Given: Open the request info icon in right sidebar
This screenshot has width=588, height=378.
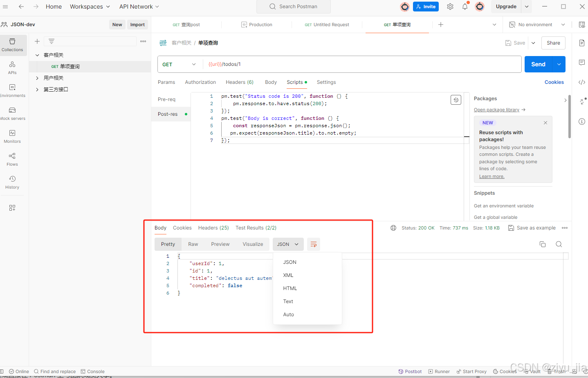Looking at the screenshot, I should coord(582,122).
